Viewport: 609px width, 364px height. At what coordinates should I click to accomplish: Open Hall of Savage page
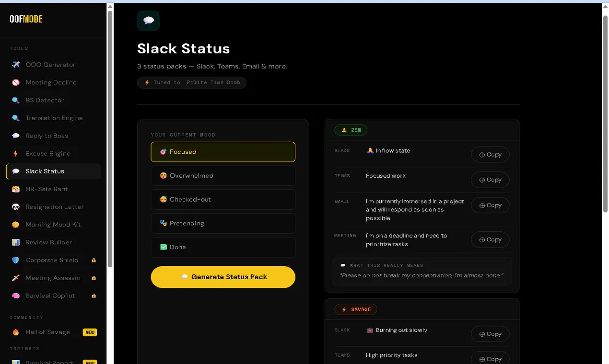click(53, 332)
